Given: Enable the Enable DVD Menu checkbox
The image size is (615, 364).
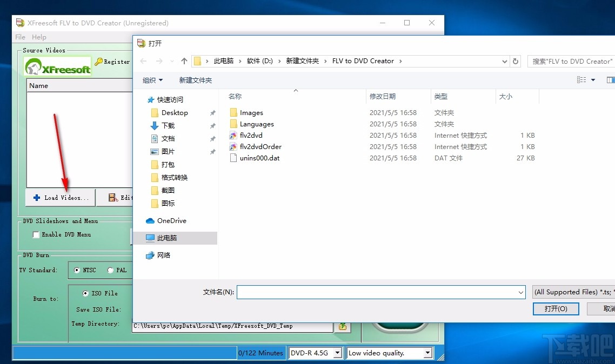Looking at the screenshot, I should tap(36, 234).
